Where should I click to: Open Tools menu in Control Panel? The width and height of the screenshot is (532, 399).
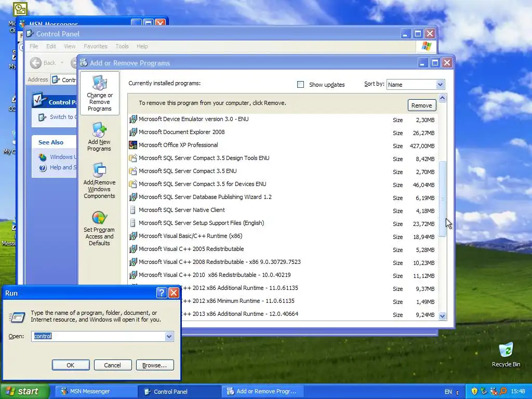point(122,46)
